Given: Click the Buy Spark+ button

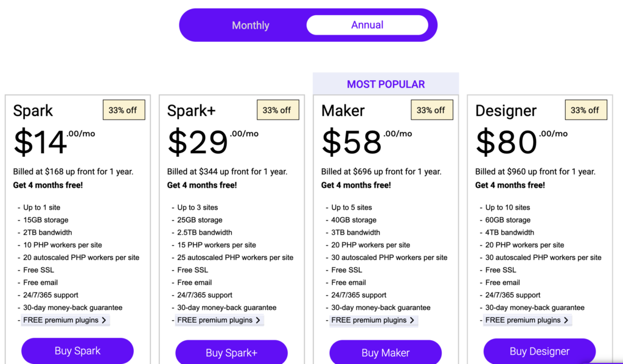Looking at the screenshot, I should (231, 352).
